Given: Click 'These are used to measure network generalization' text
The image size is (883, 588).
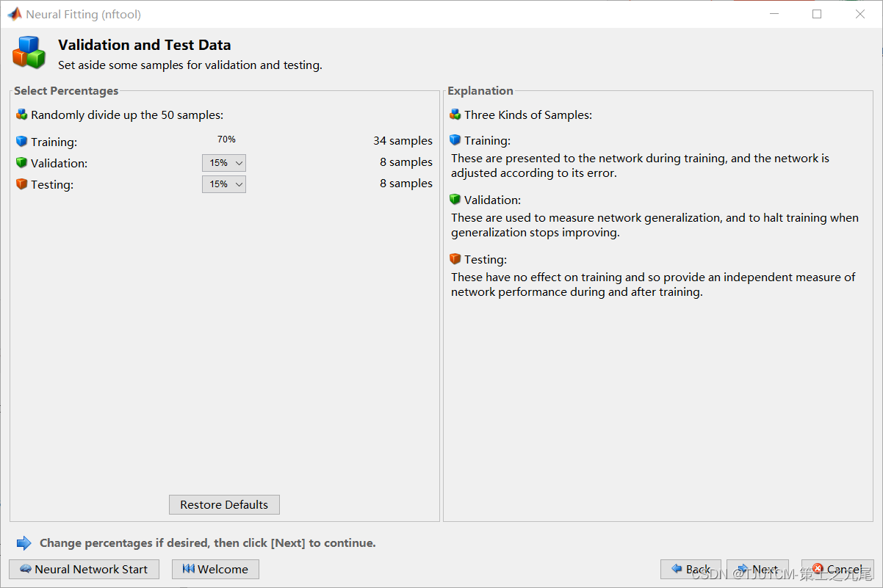Looking at the screenshot, I should coord(655,225).
